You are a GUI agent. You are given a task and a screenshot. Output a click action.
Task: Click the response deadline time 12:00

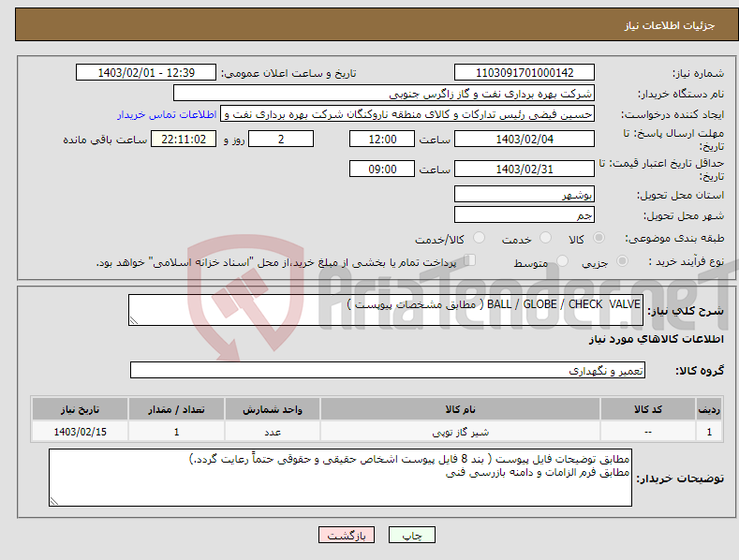pos(382,139)
